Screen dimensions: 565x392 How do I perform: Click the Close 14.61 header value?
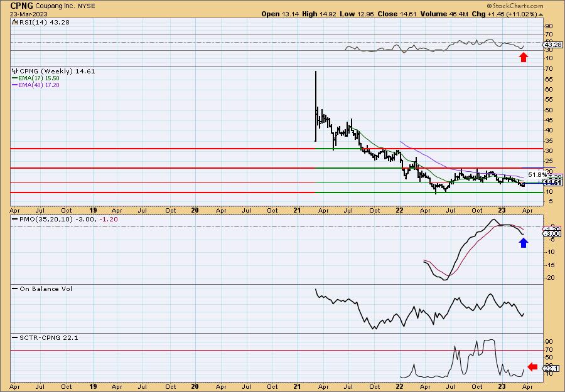click(397, 14)
